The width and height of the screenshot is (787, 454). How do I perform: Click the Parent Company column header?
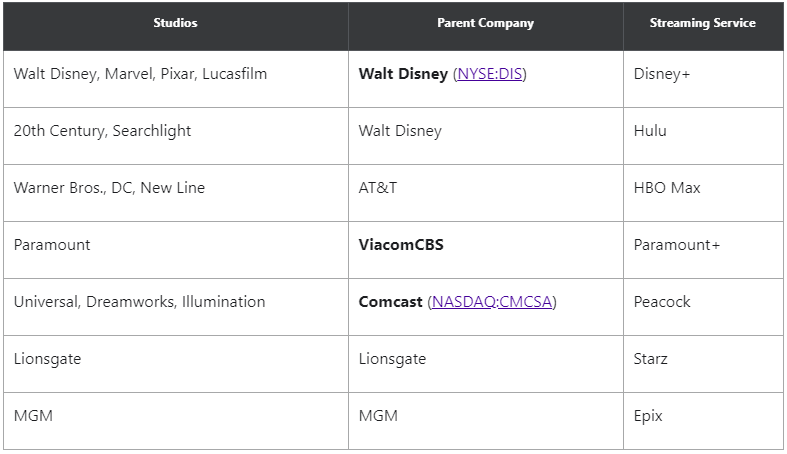[x=485, y=23]
